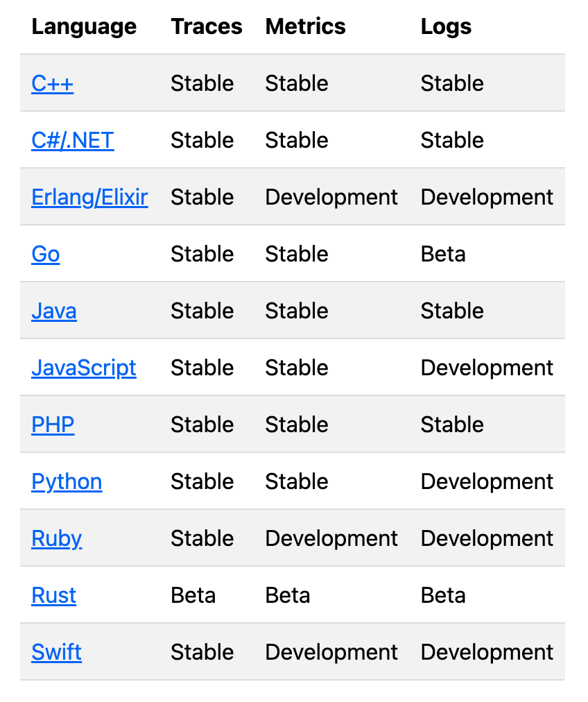The image size is (588, 702).
Task: Click the Logs column header
Action: tap(446, 26)
